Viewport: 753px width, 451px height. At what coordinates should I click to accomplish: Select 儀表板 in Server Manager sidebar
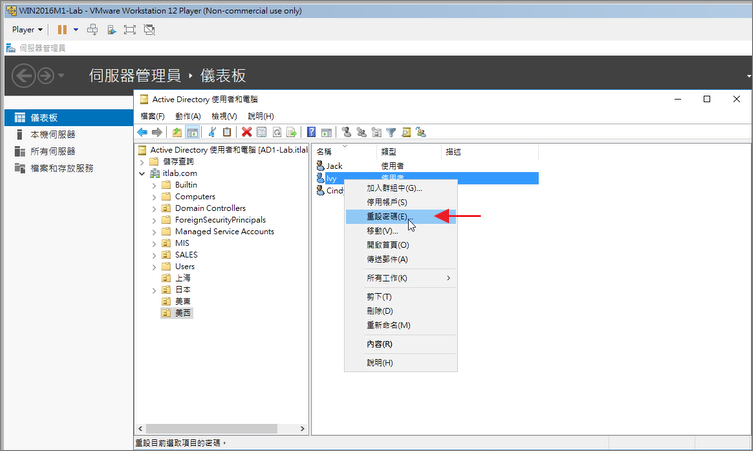tap(69, 118)
